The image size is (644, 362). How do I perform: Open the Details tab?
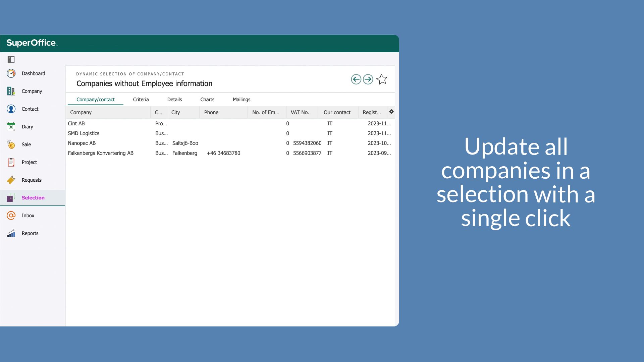coord(174,100)
